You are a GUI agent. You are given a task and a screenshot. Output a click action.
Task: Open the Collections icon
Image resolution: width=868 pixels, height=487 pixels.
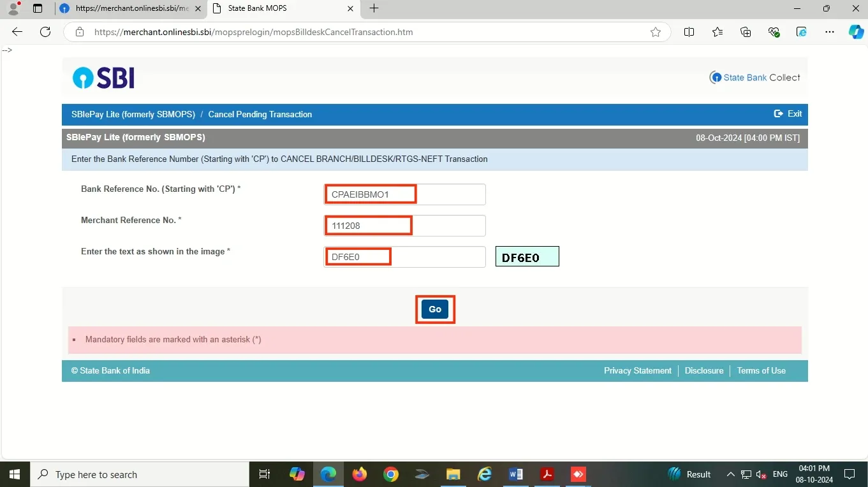[746, 32]
